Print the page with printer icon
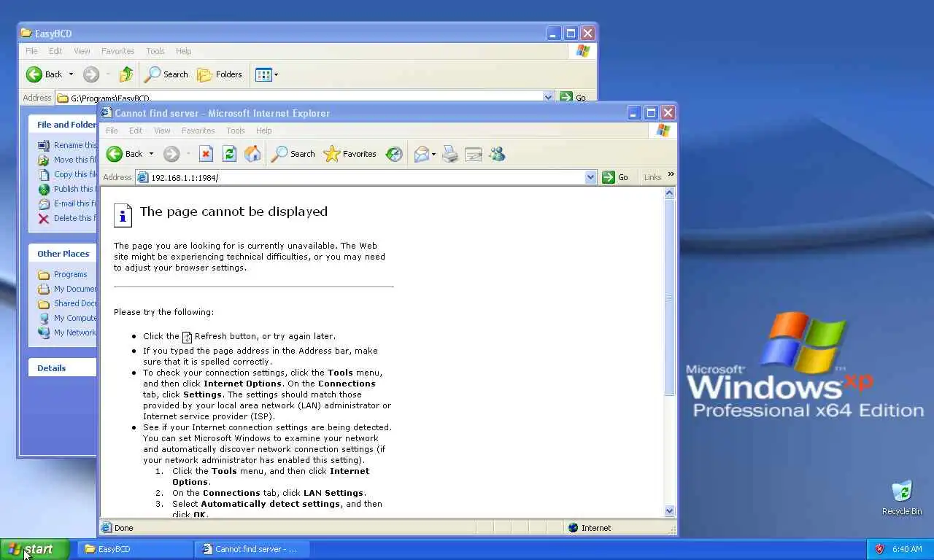934x560 pixels. 450,154
